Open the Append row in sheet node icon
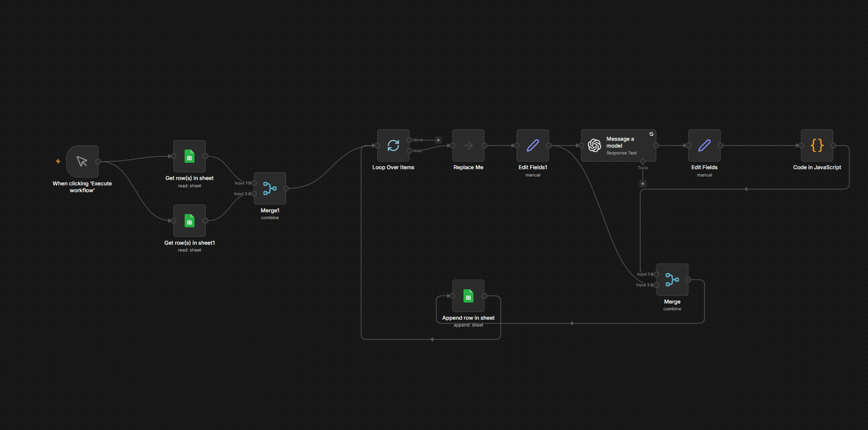Screen dimensions: 868x430 click(468, 296)
